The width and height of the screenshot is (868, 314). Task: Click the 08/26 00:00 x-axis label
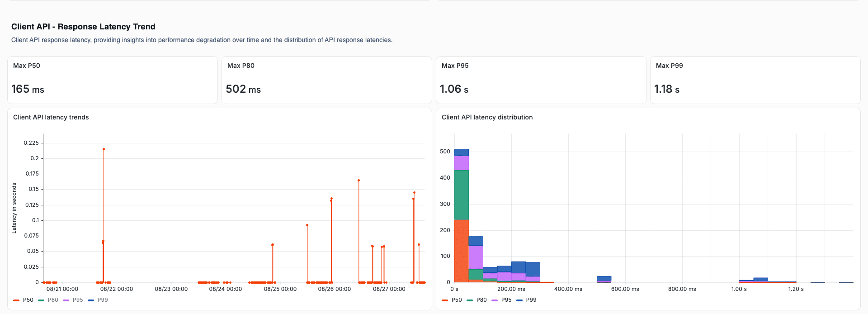(x=335, y=289)
